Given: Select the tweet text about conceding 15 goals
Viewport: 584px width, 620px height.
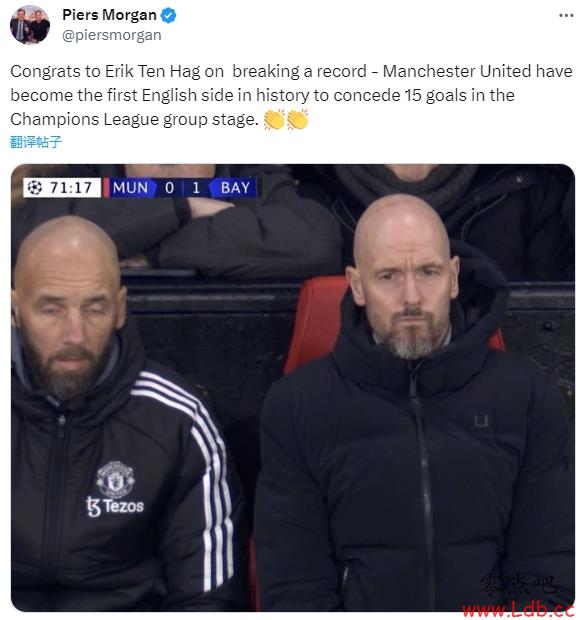Looking at the screenshot, I should pyautogui.click(x=291, y=95).
